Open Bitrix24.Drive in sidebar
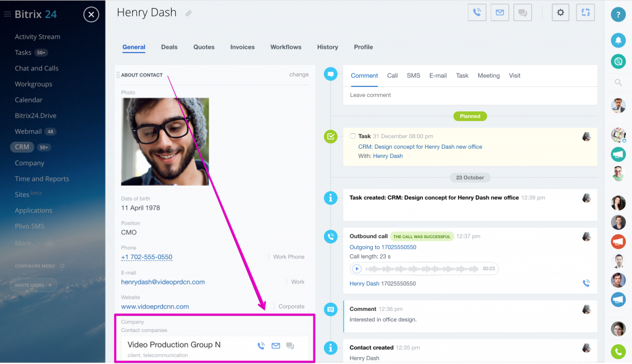The image size is (632, 364). pos(35,115)
